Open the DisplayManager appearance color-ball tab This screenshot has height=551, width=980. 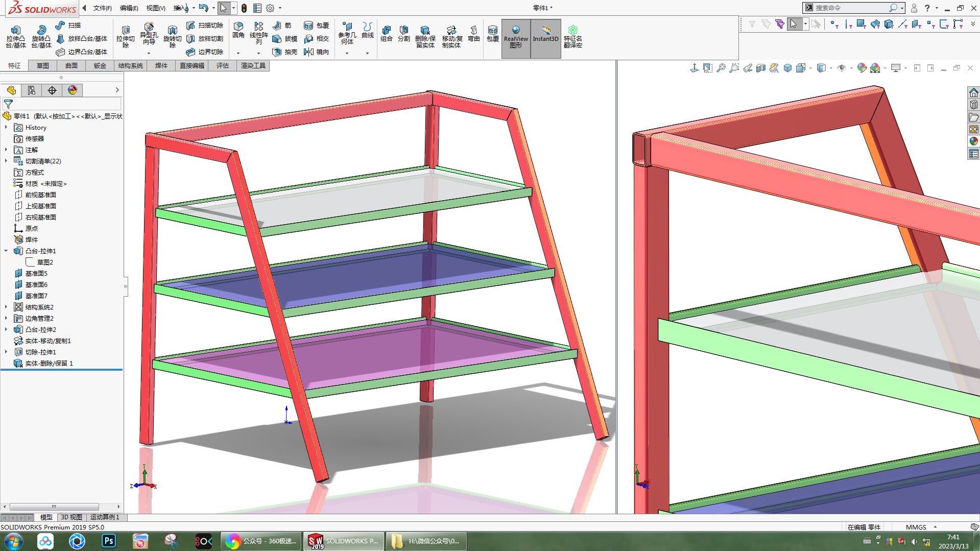73,90
